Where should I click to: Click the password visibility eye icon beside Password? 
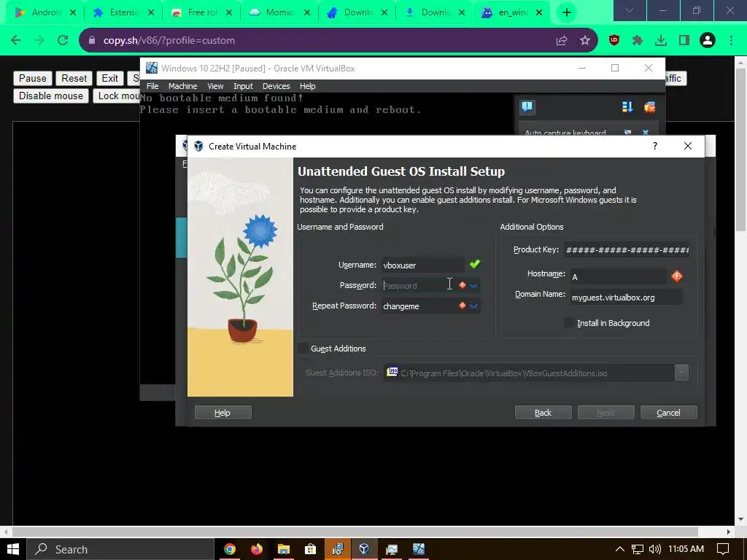(473, 285)
